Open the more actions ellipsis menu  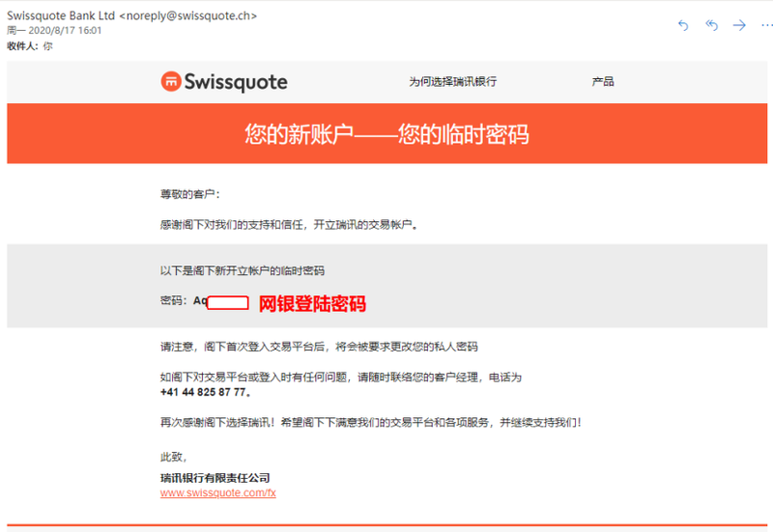pyautogui.click(x=767, y=25)
